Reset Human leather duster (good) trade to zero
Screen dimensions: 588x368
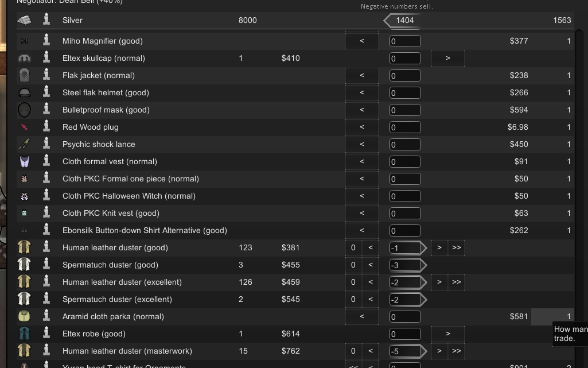(353, 247)
